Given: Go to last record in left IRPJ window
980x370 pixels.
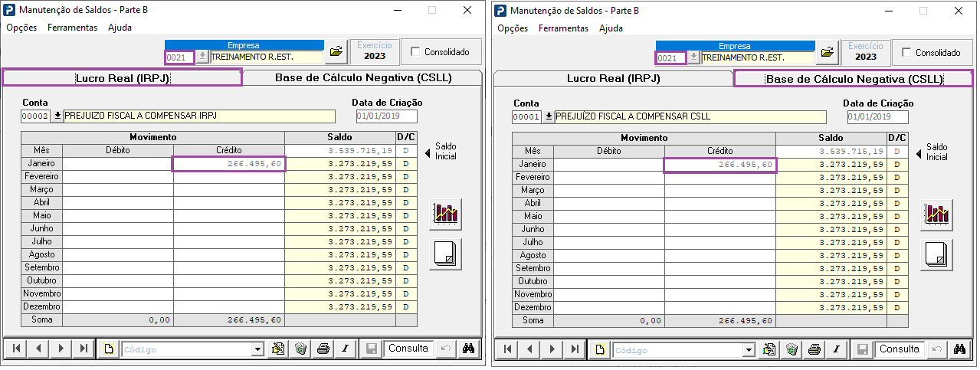Looking at the screenshot, I should tap(84, 349).
